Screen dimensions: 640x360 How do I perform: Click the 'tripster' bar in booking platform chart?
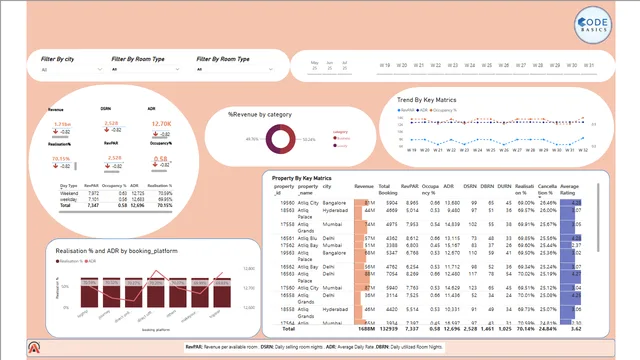(x=222, y=293)
